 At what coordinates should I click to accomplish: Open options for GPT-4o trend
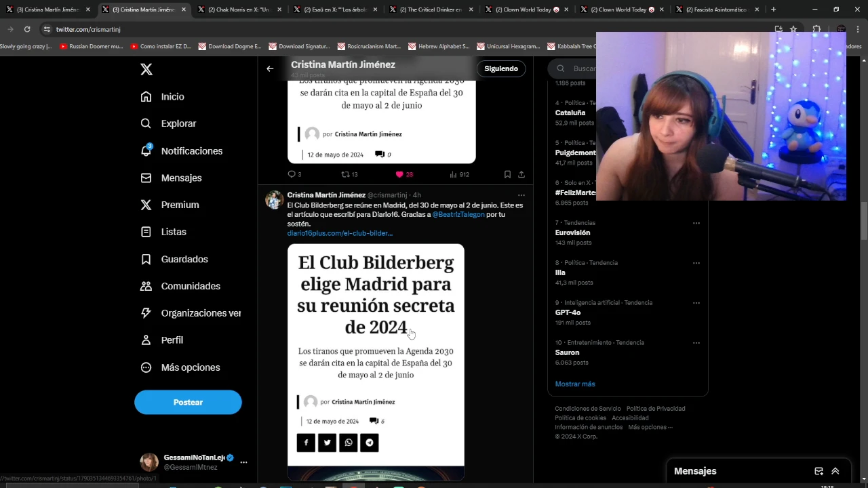point(696,303)
